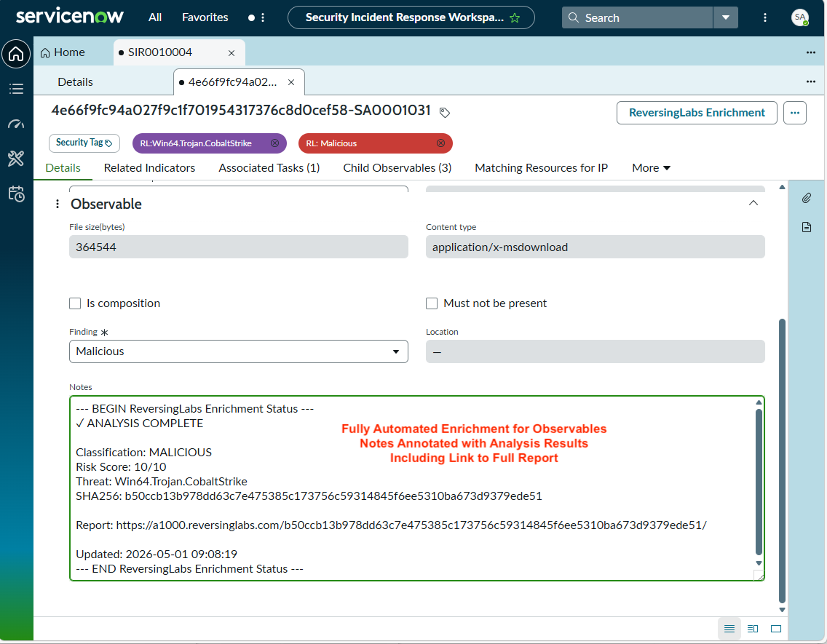Screen dimensions: 827x644
Task: Switch to Matching Resources for IP tab
Action: point(541,168)
